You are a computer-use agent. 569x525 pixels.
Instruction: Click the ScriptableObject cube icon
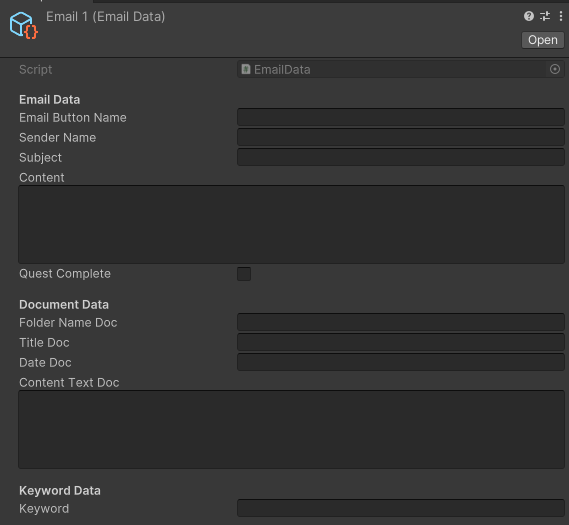coord(24,25)
